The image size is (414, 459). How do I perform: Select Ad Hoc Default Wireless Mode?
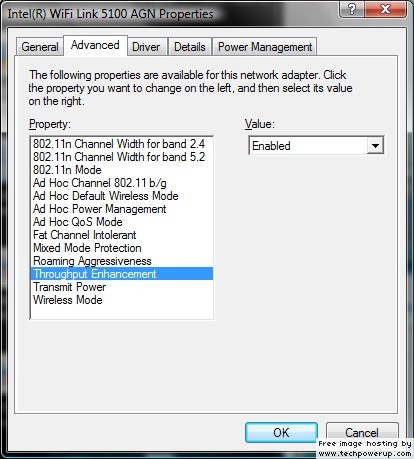coord(122,196)
